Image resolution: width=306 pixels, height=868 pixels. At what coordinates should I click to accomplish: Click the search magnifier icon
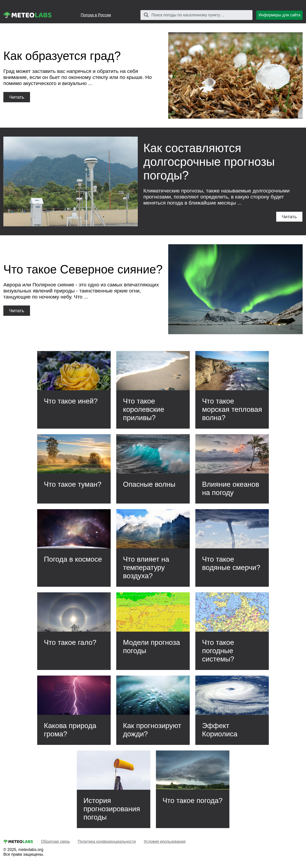tap(146, 15)
